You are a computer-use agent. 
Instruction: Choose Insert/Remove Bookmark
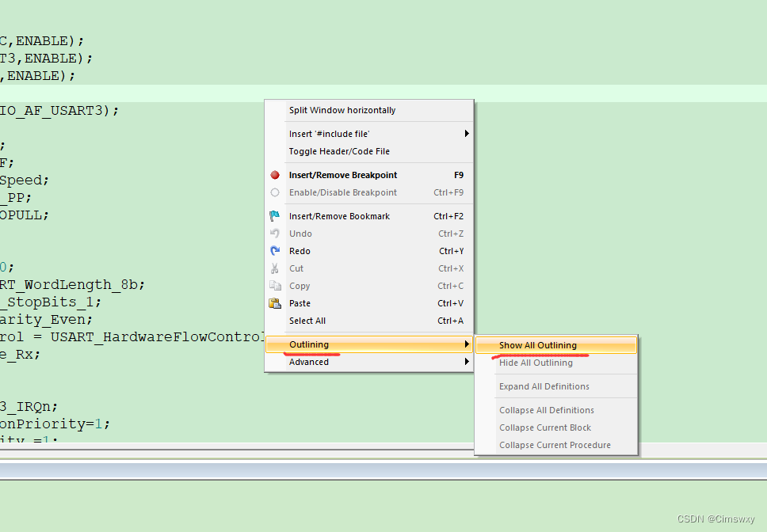coord(369,216)
